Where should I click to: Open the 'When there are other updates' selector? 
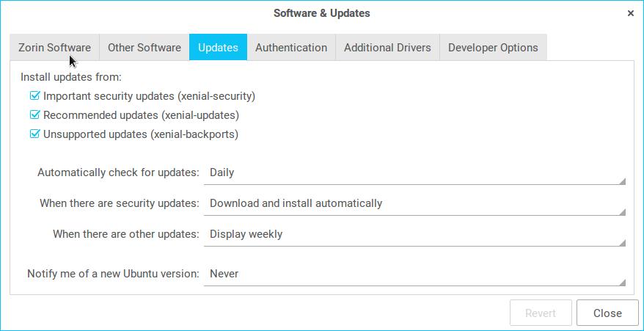414,235
